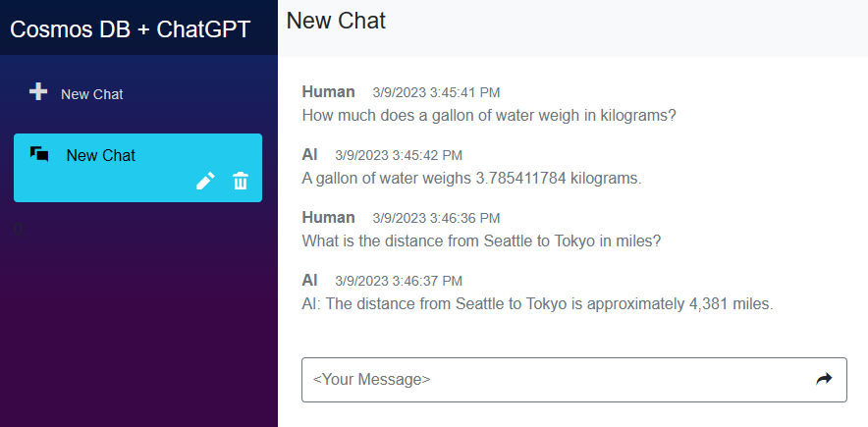Click the 3:46:37 PM timestamp
Screen dimensions: 868x427
click(x=398, y=281)
